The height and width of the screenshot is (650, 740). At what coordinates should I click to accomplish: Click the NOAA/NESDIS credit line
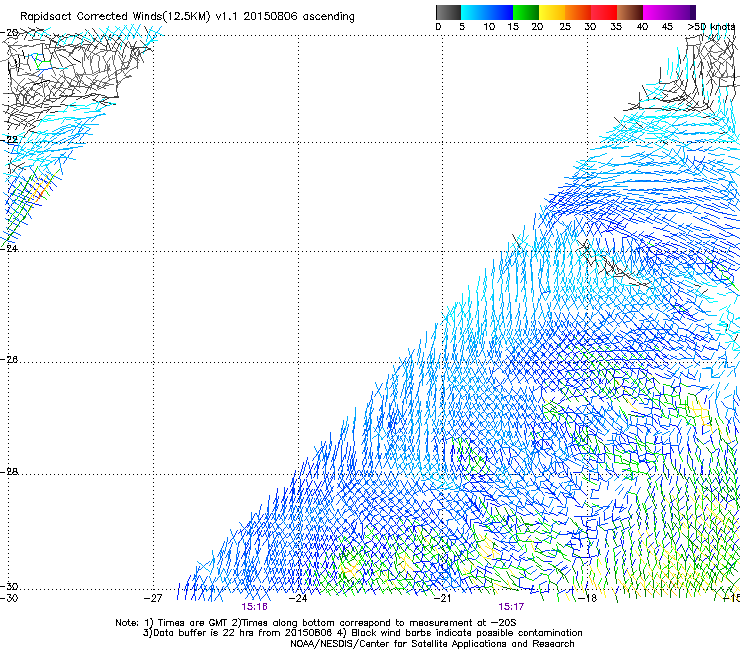pyautogui.click(x=432, y=644)
